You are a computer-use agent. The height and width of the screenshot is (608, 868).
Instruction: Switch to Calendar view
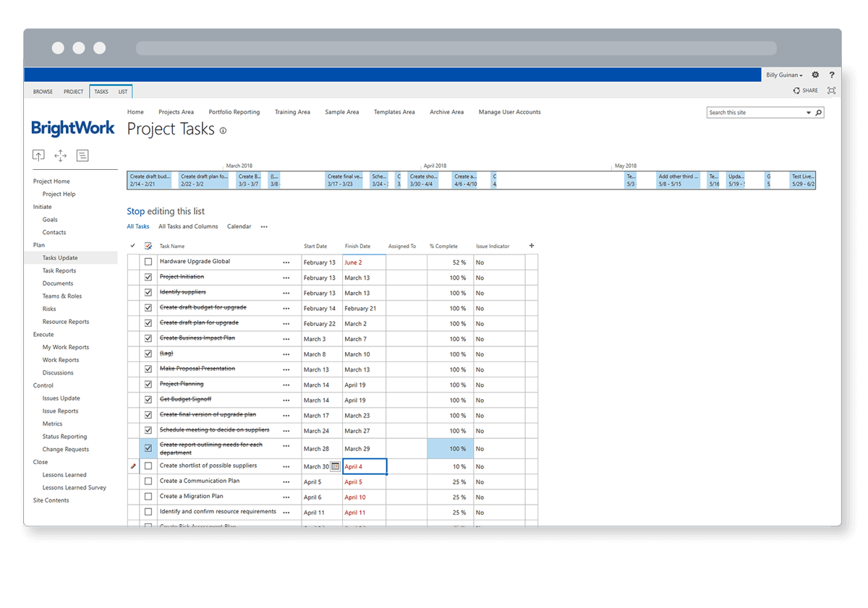coord(239,227)
